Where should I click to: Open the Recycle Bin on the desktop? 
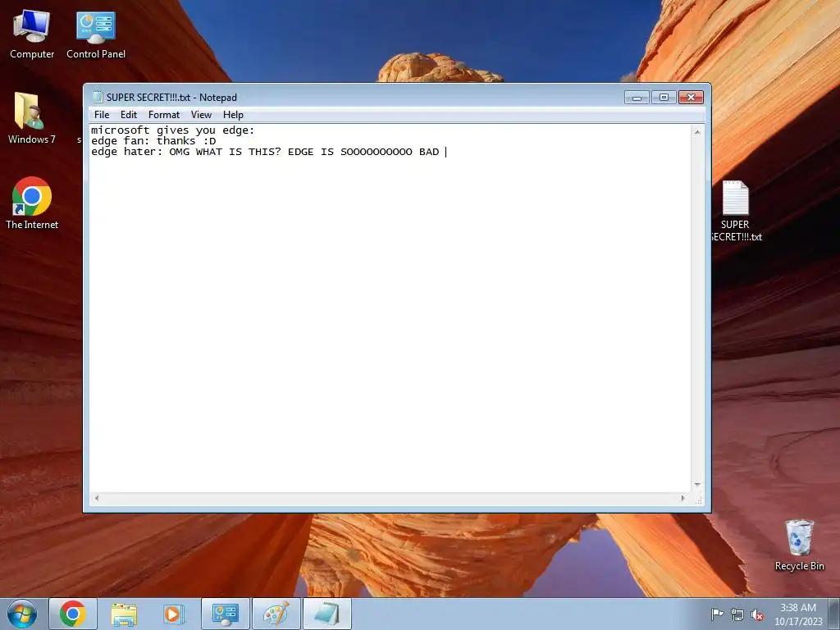point(799,545)
